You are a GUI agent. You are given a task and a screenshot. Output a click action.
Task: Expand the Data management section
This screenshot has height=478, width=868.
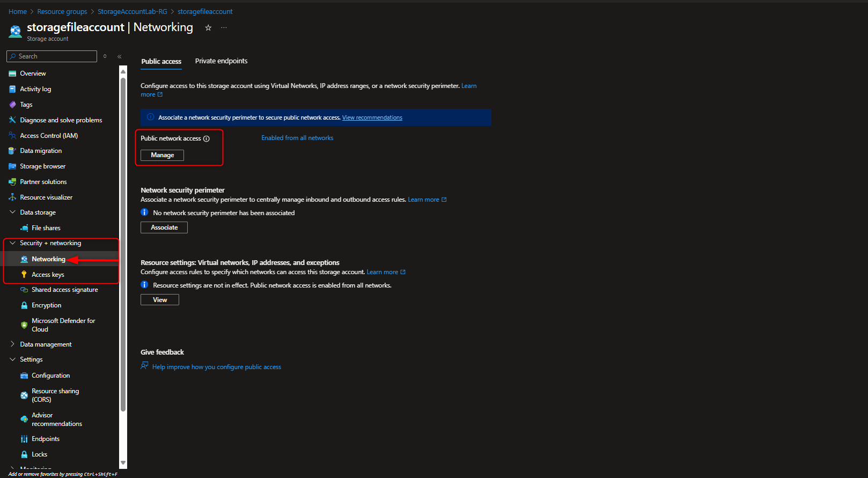point(12,344)
